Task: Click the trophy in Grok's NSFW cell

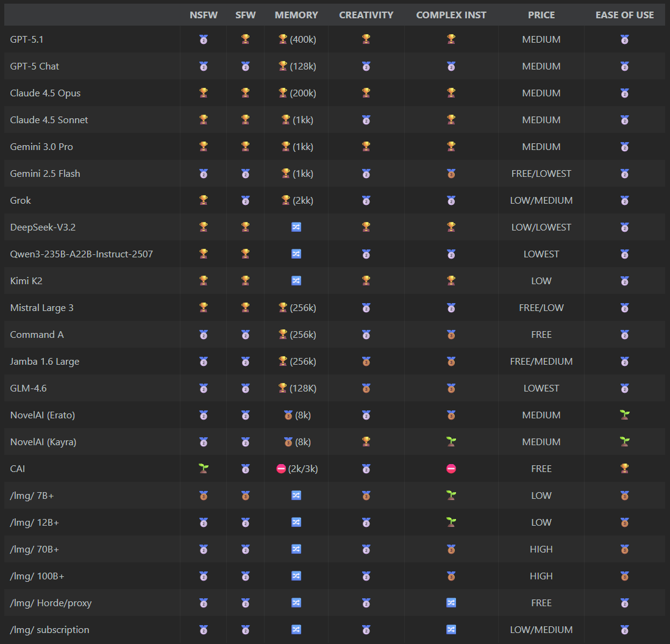Action: (x=204, y=200)
